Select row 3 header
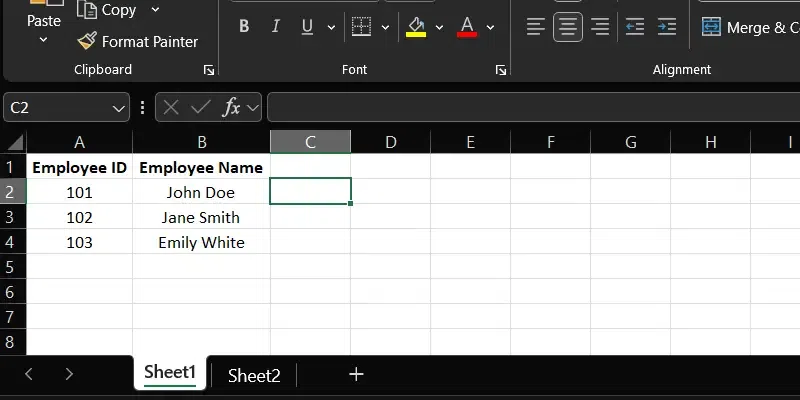Screen dimensions: 800x400 (13, 216)
